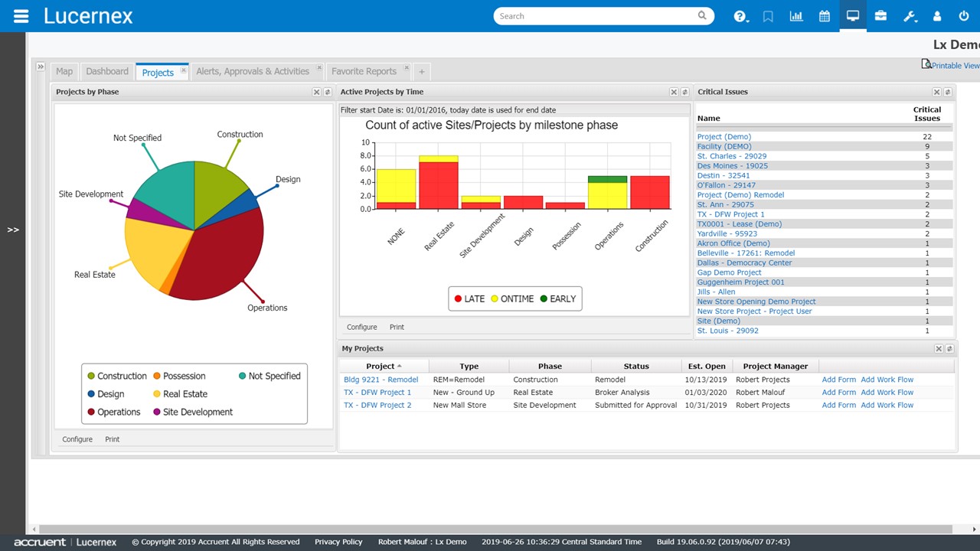Toggle Construction in the pie legend
This screenshot has width=980, height=551.
click(117, 376)
